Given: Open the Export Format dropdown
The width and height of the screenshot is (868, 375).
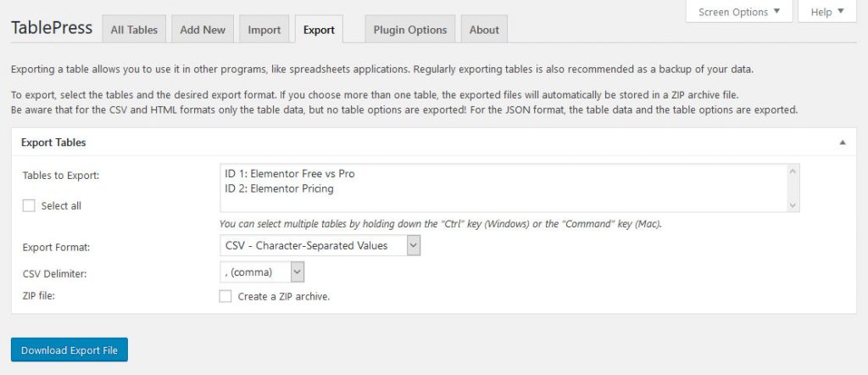Looking at the screenshot, I should click(x=320, y=245).
